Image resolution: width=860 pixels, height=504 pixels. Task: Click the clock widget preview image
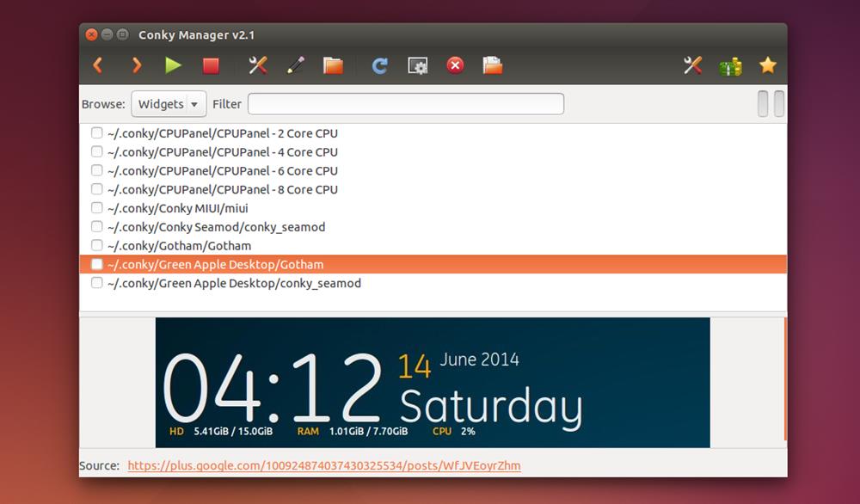tap(433, 382)
